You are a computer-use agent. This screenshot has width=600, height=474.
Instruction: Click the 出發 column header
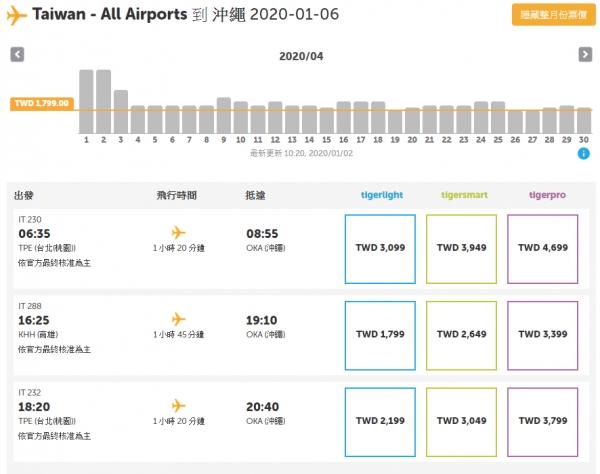(24, 195)
